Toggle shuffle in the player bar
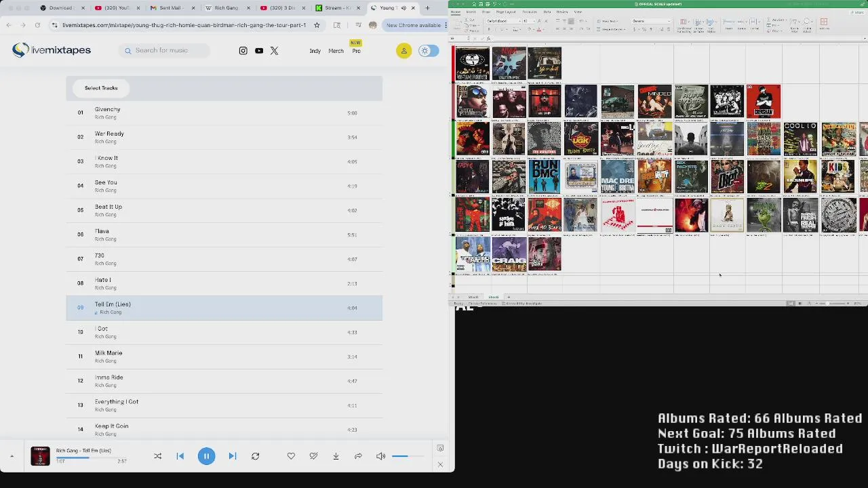The height and width of the screenshot is (488, 868). tap(157, 456)
